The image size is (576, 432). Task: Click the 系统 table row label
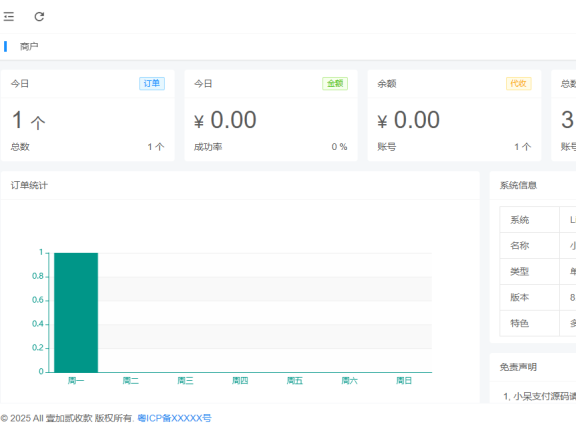519,220
